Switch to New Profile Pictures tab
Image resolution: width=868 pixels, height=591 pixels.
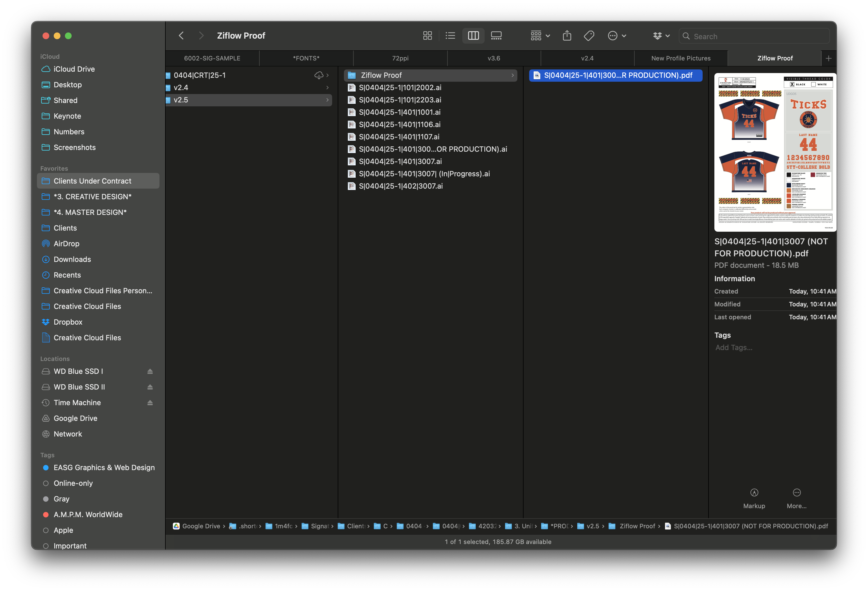pyautogui.click(x=681, y=58)
